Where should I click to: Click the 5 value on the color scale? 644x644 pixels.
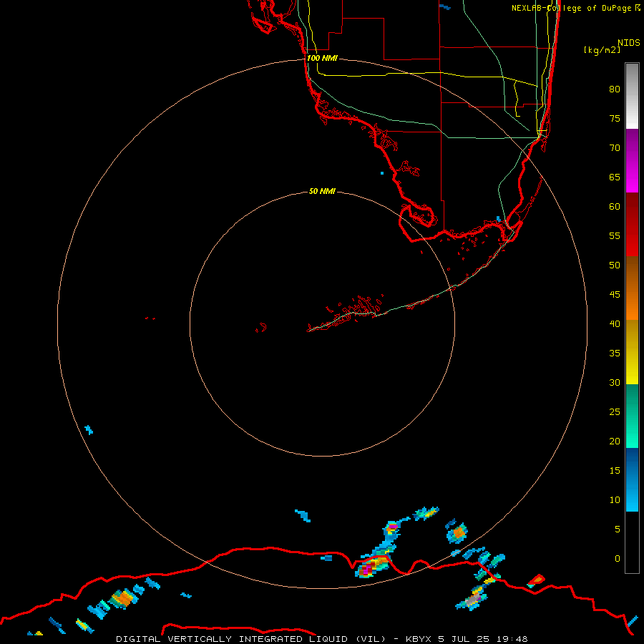pyautogui.click(x=618, y=529)
